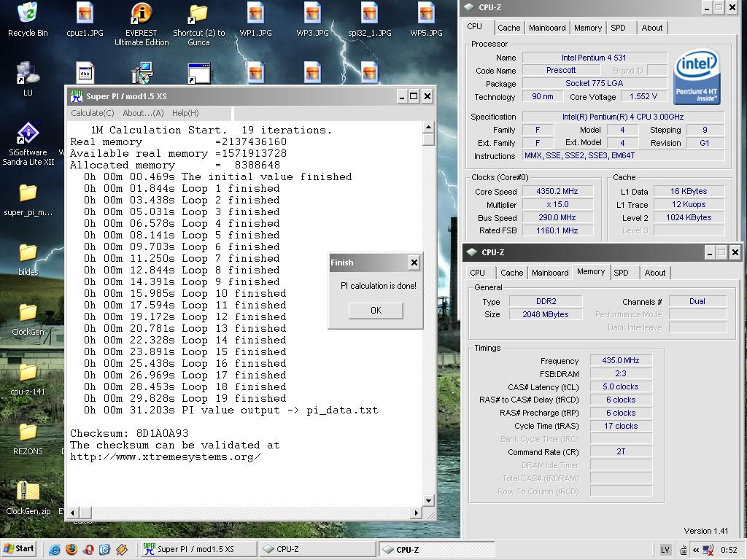Image resolution: width=747 pixels, height=560 pixels.
Task: Launch Internet Explorer from quick launch
Action: pos(54,550)
